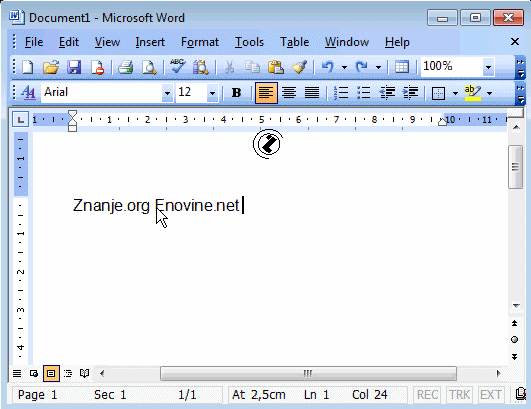531x409 pixels.
Task: Apply the outside border button
Action: tap(438, 93)
